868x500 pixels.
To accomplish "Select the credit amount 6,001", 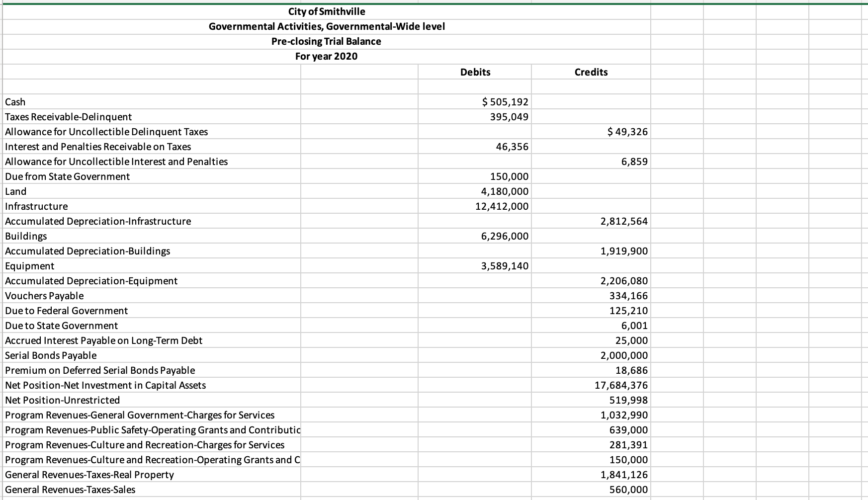I will tap(635, 326).
